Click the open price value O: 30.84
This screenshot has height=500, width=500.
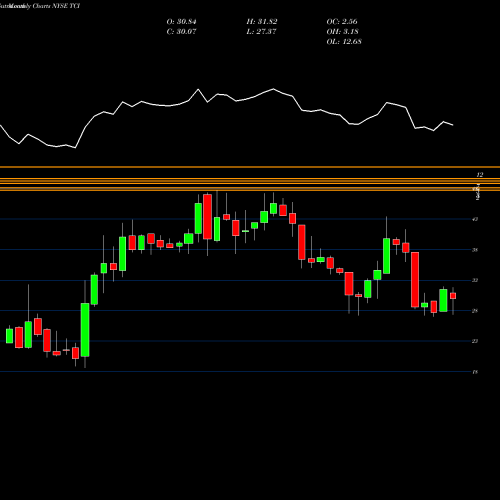coord(181,22)
